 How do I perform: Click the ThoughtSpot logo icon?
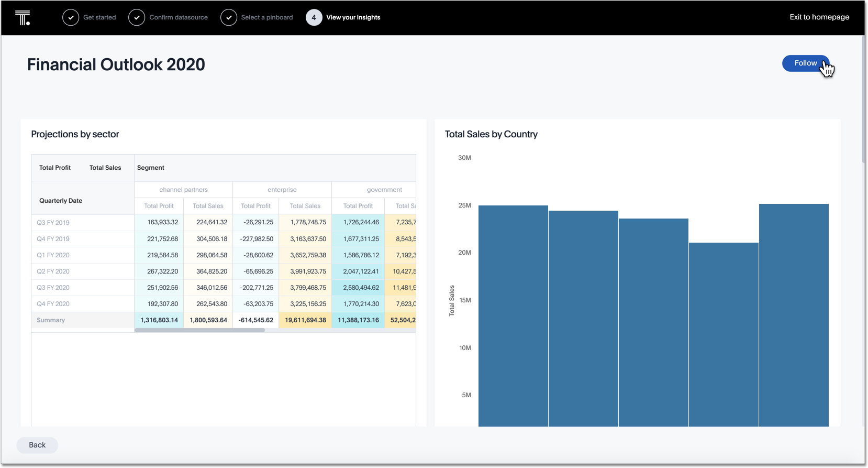[23, 18]
